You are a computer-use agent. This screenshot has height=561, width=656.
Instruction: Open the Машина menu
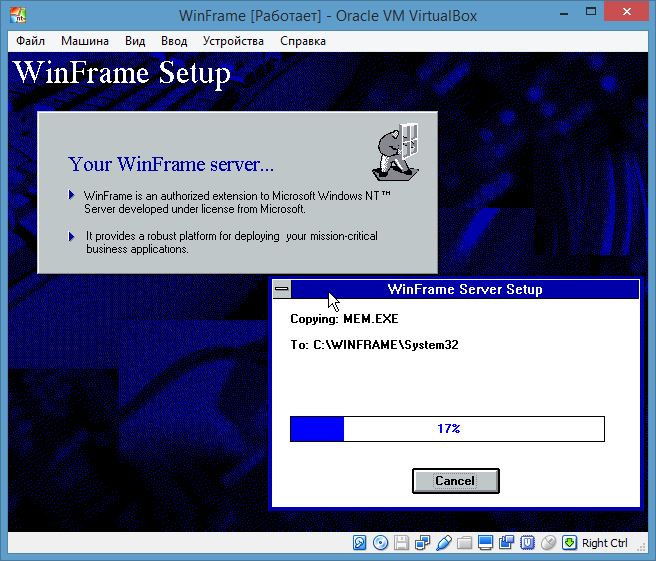(85, 41)
